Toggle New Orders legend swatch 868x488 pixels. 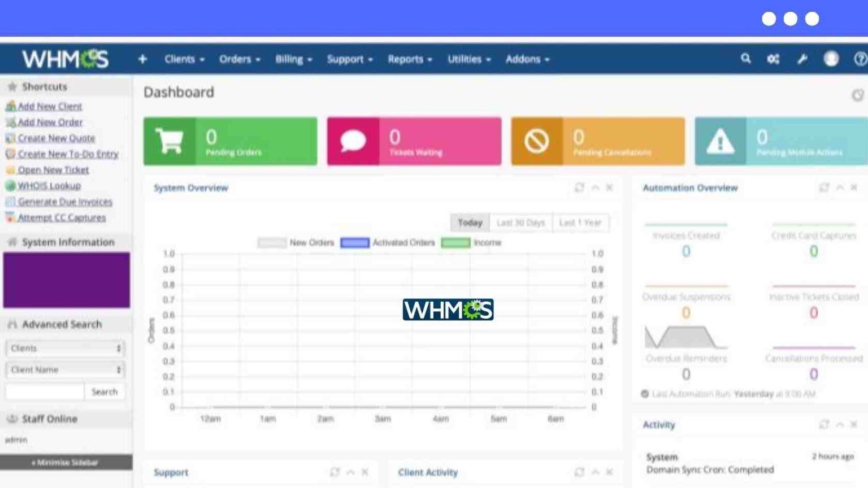tap(272, 242)
